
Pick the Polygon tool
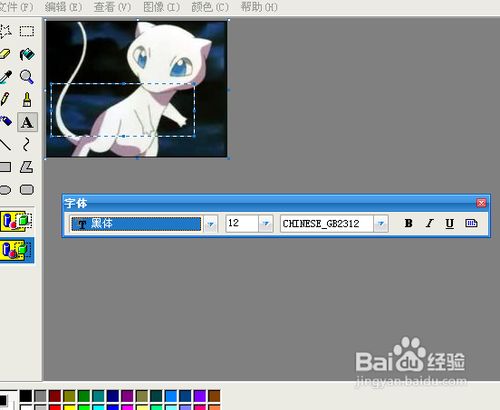point(27,167)
